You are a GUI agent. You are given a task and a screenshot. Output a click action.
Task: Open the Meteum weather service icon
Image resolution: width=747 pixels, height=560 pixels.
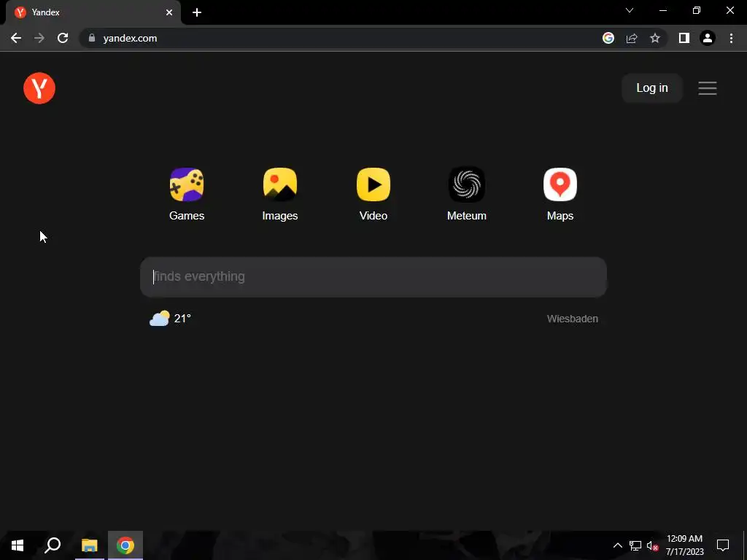point(467,184)
